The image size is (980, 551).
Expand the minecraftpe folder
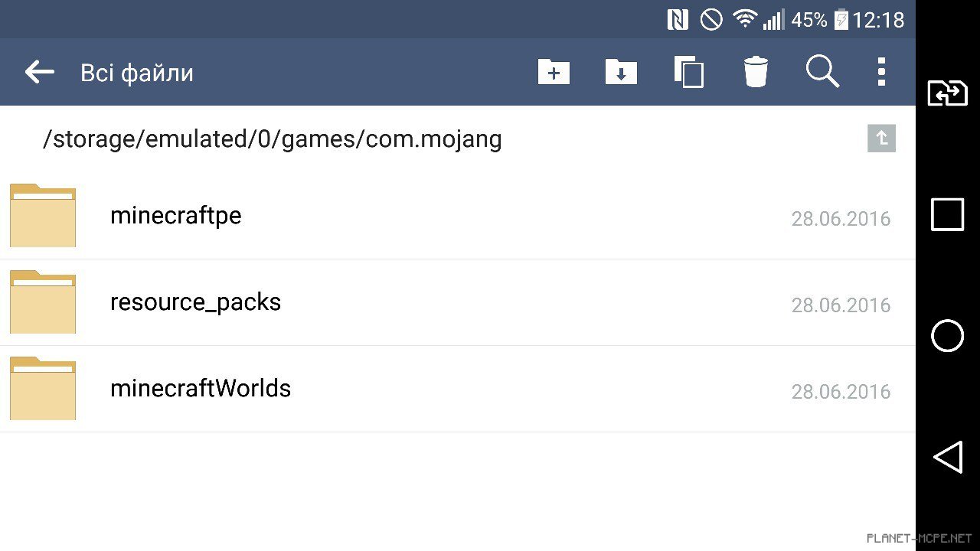176,215
